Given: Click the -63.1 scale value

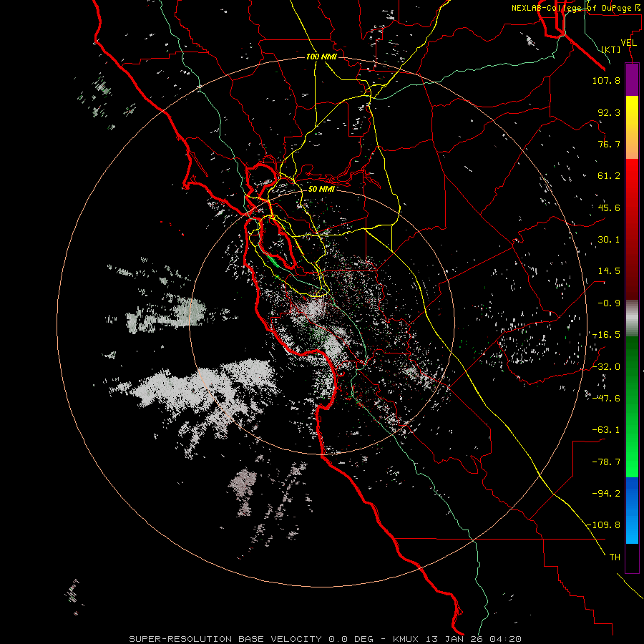Looking at the screenshot, I should coord(606,430).
